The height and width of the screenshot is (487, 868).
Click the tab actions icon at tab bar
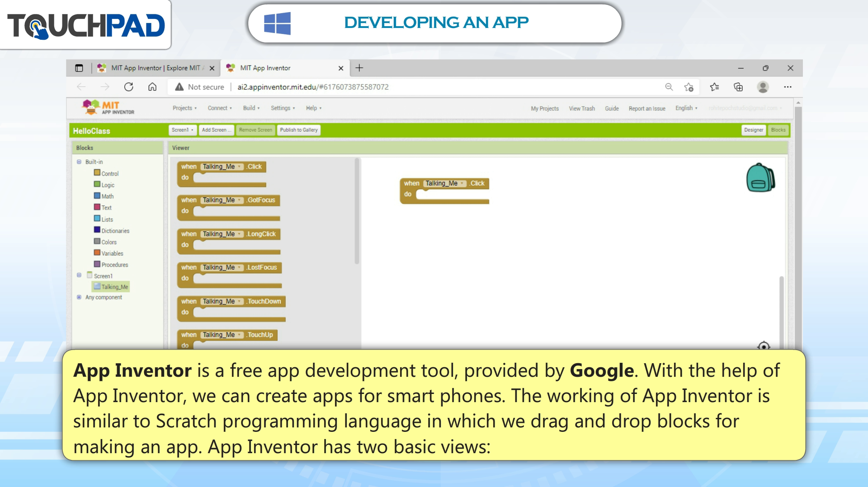tap(79, 68)
